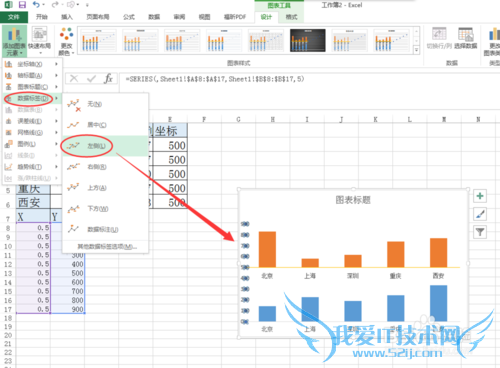Click the Chart Styles paintbrush button beside chart
Viewport: 500px width, 368px height.
(480, 214)
